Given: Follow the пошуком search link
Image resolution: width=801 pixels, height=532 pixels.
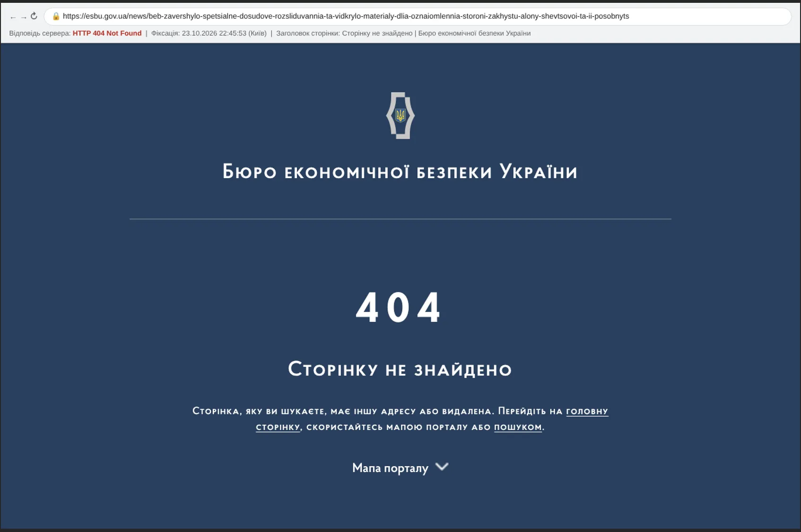Looking at the screenshot, I should [x=518, y=427].
